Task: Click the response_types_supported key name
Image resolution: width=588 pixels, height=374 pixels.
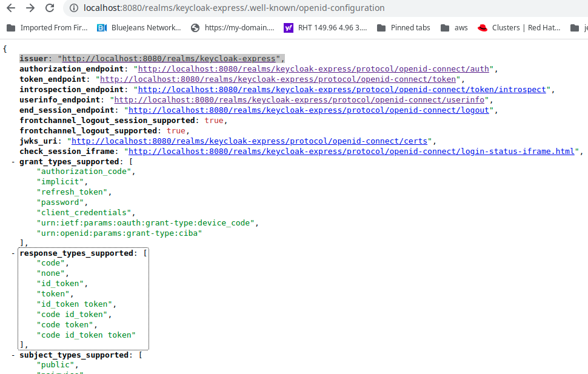Action: click(76, 253)
